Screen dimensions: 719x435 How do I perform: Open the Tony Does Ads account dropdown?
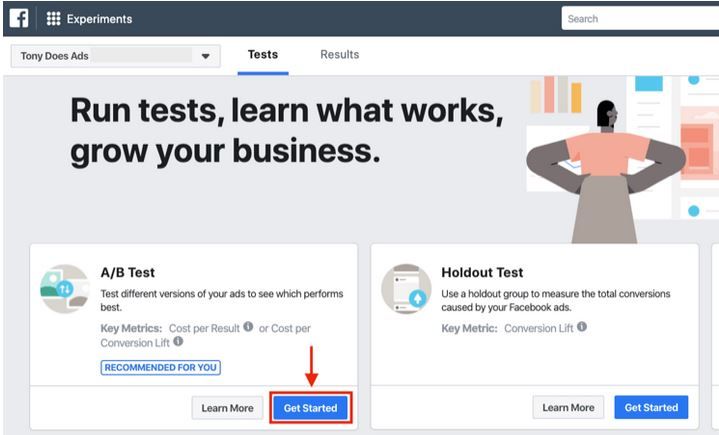[x=116, y=56]
